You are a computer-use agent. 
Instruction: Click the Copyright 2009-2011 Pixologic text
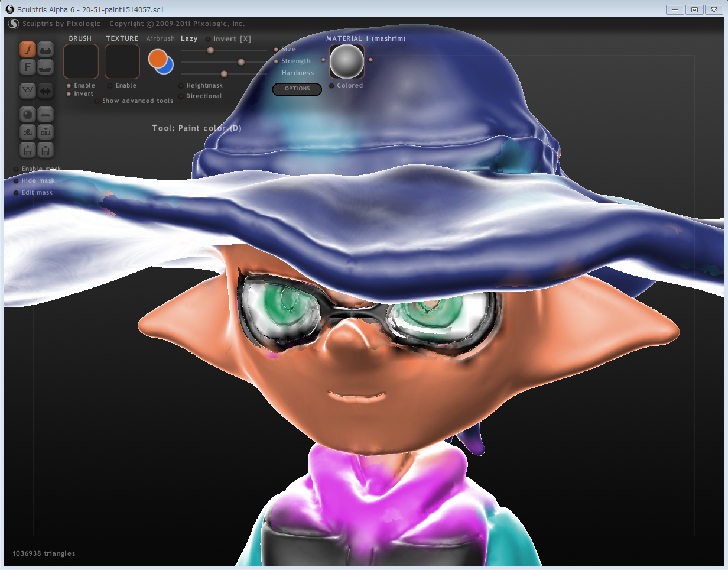177,24
